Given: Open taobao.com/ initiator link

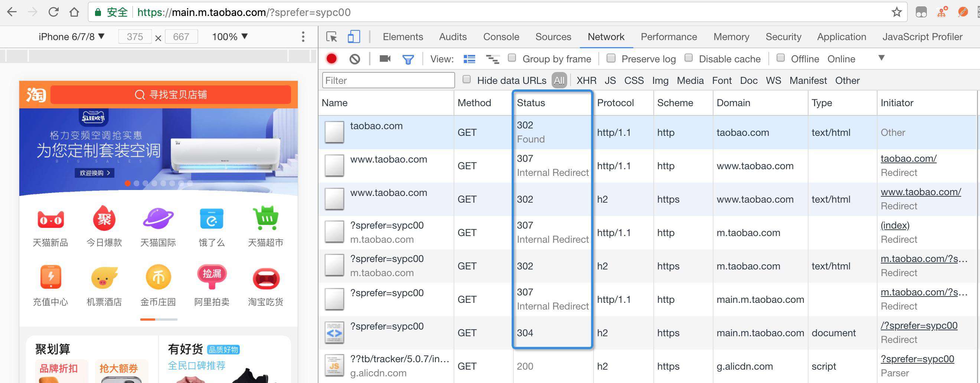Looking at the screenshot, I should tap(908, 158).
